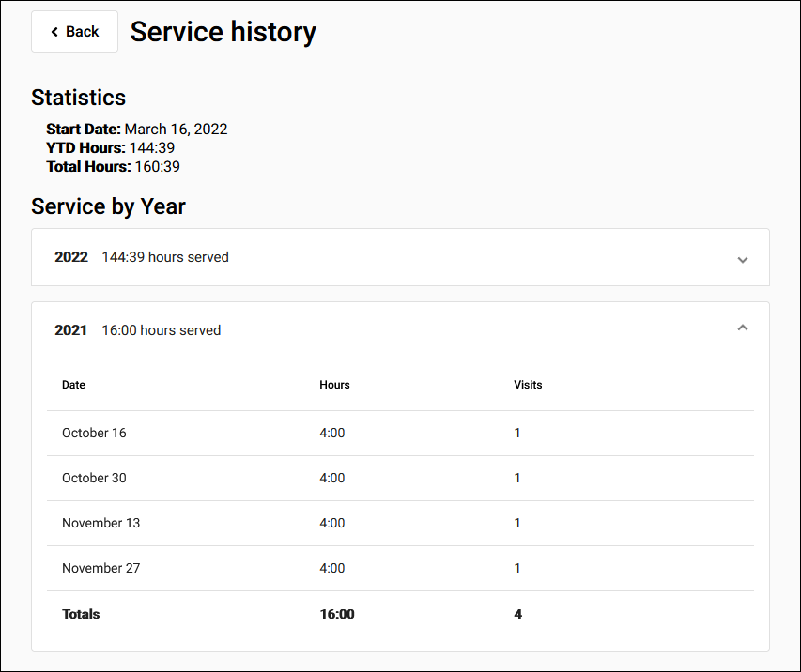Click the Date column header
The height and width of the screenshot is (672, 801).
pos(72,385)
